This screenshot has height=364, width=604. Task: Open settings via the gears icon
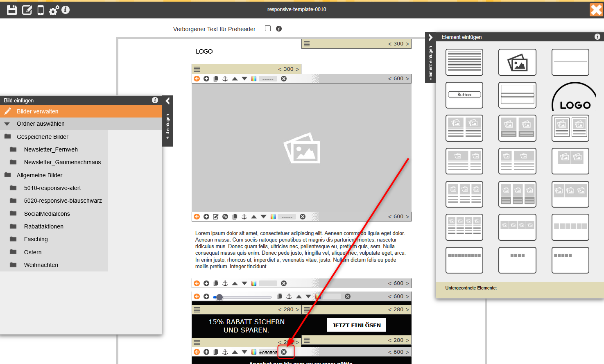(54, 10)
